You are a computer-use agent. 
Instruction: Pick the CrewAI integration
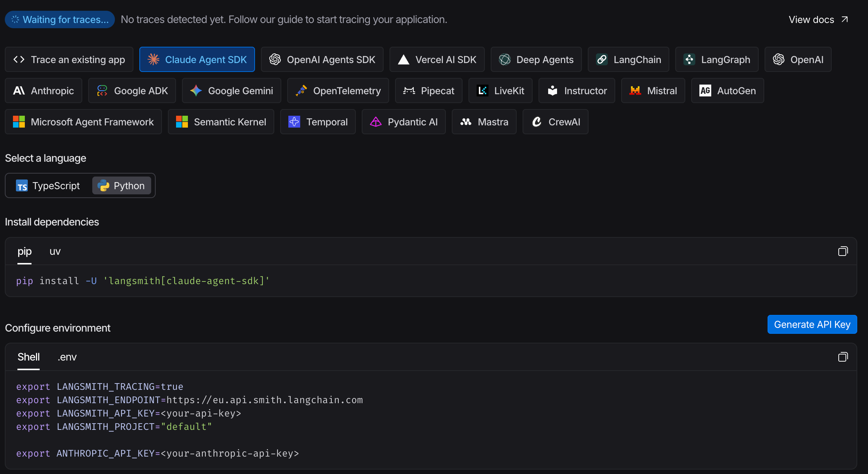tap(555, 122)
